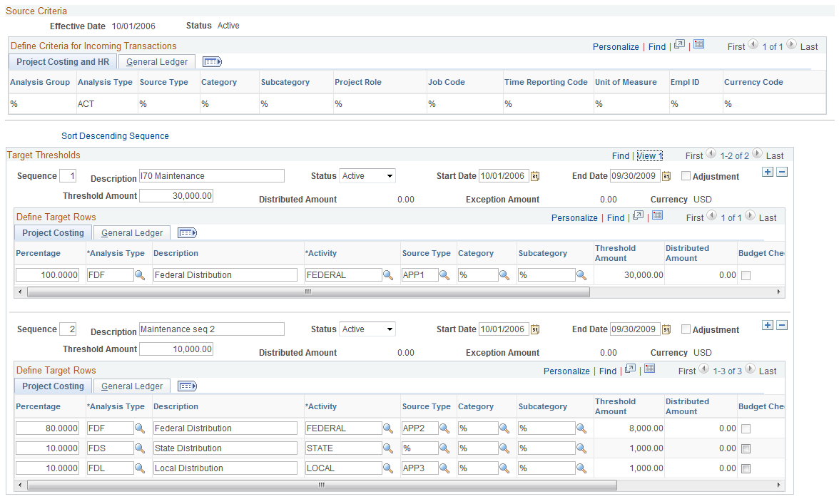Image resolution: width=839 pixels, height=504 pixels.
Task: Click Personalize link in Define Criteria header
Action: 616,47
